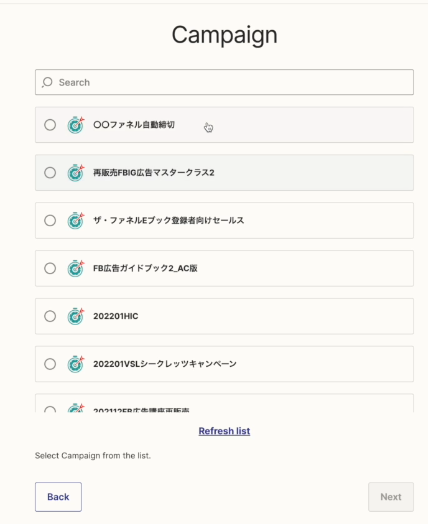Click the target icon beside 202201HIC
Image resolution: width=428 pixels, height=524 pixels.
click(x=76, y=316)
